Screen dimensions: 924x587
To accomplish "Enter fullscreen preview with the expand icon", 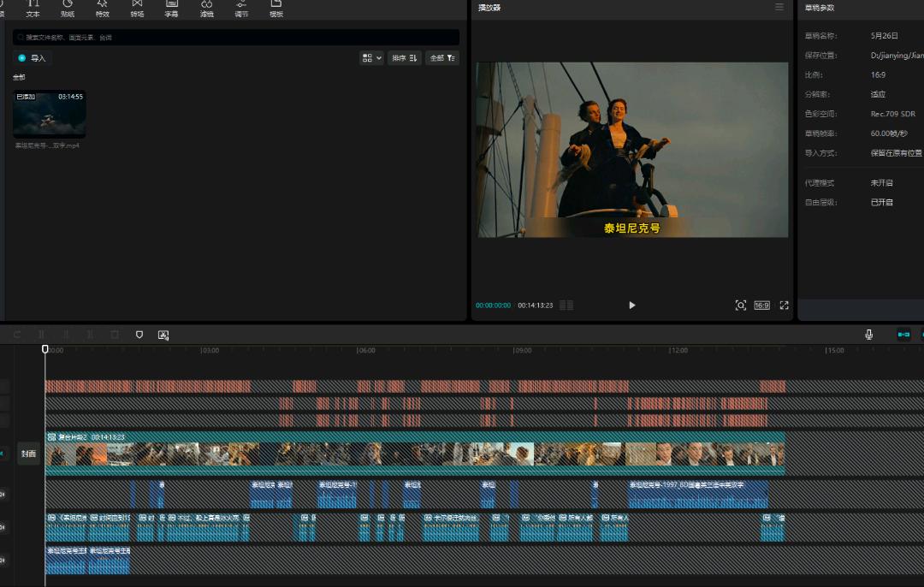I will (785, 305).
